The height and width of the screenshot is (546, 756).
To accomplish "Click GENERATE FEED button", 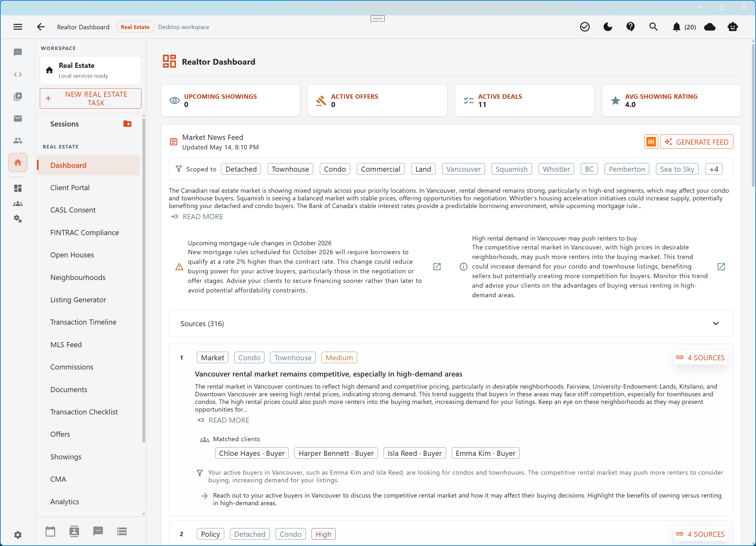I will point(696,142).
